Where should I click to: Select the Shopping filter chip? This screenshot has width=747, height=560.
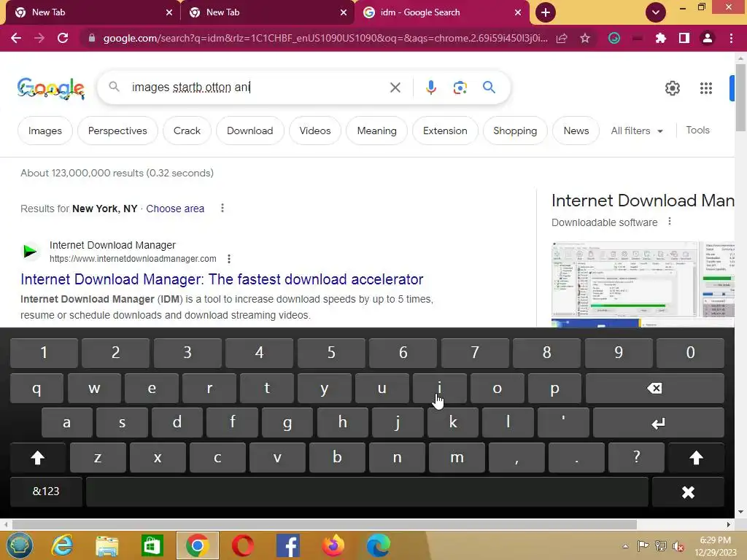tap(515, 131)
